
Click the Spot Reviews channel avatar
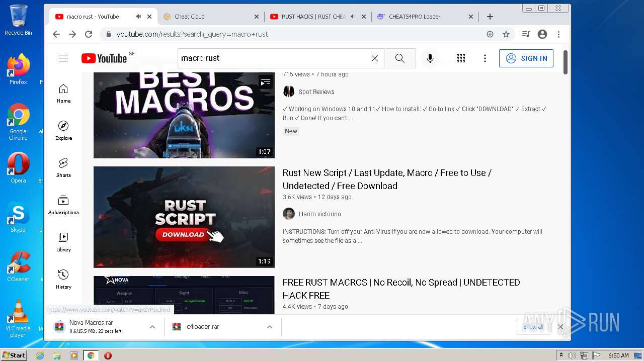[289, 92]
